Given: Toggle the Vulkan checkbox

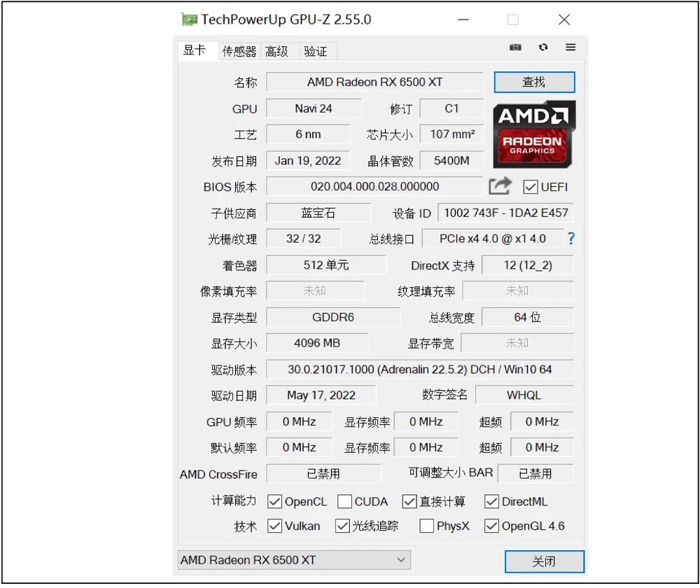Looking at the screenshot, I should point(275,526).
